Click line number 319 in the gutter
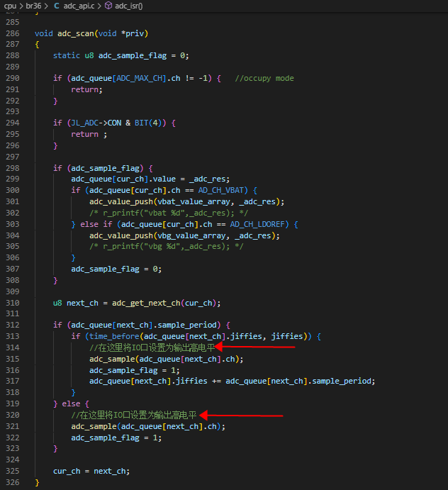Viewport: 448px width, 490px height. click(13, 403)
